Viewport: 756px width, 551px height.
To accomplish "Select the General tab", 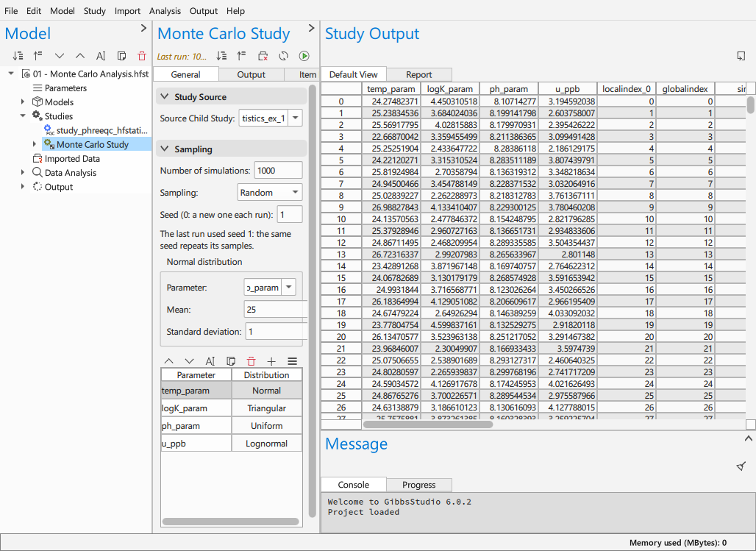I will point(185,74).
